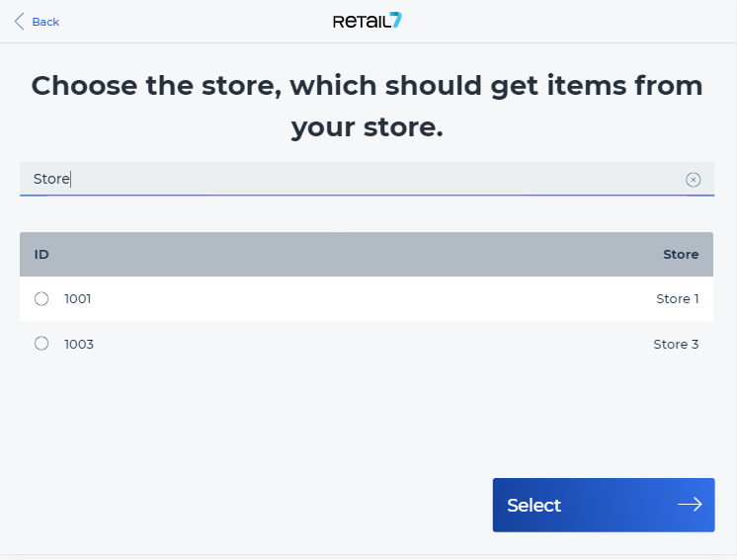Image resolution: width=737 pixels, height=560 pixels.
Task: Clear the search field with x icon
Action: tap(693, 180)
